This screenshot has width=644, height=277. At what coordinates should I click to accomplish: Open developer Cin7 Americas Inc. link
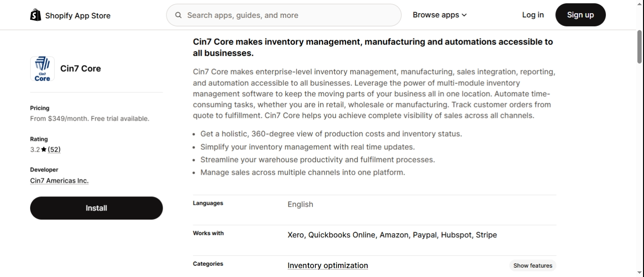pos(59,180)
